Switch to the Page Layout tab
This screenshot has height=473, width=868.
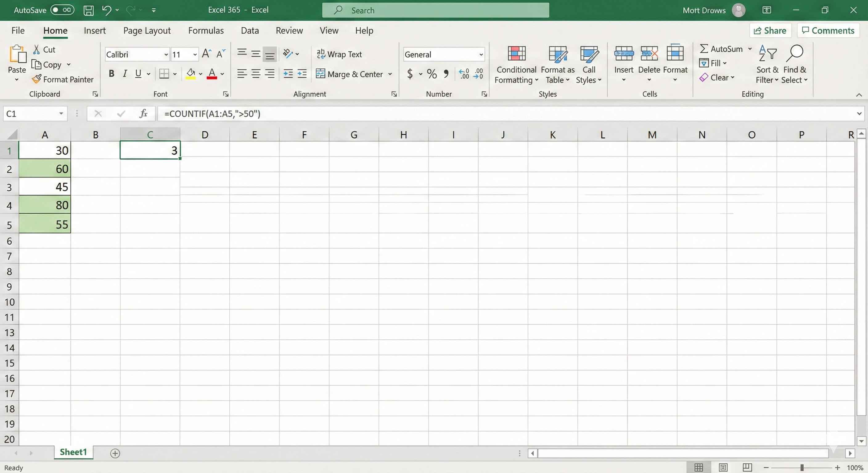point(147,30)
